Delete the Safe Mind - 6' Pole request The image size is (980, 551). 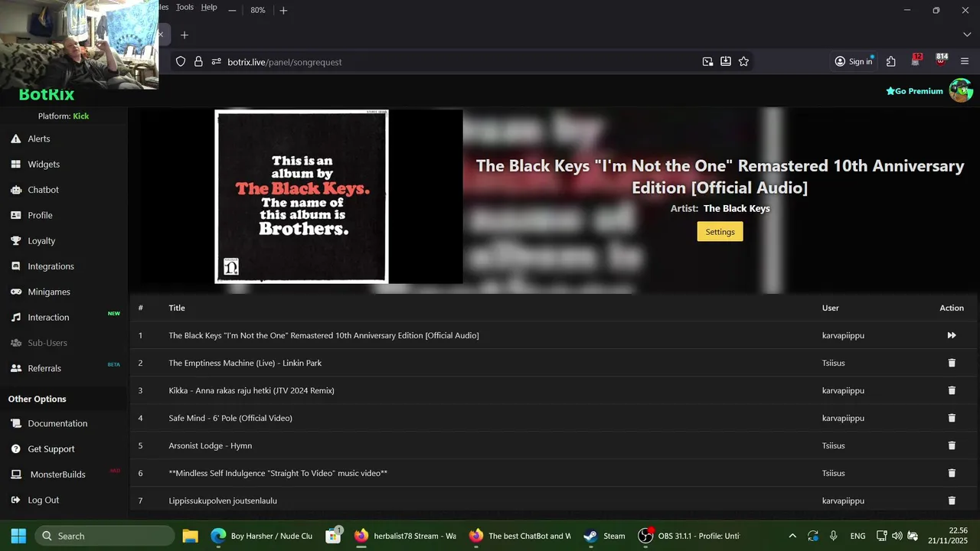click(952, 418)
